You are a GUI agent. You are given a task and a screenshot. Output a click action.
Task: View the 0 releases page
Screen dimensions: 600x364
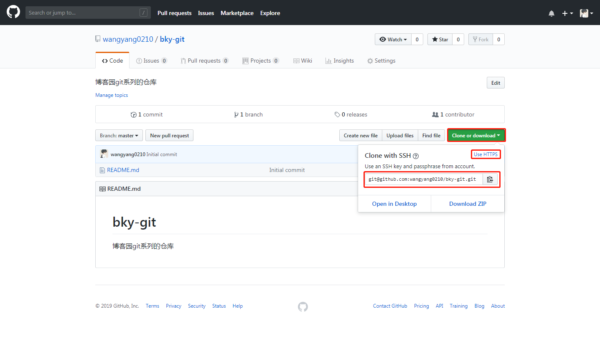(x=351, y=114)
